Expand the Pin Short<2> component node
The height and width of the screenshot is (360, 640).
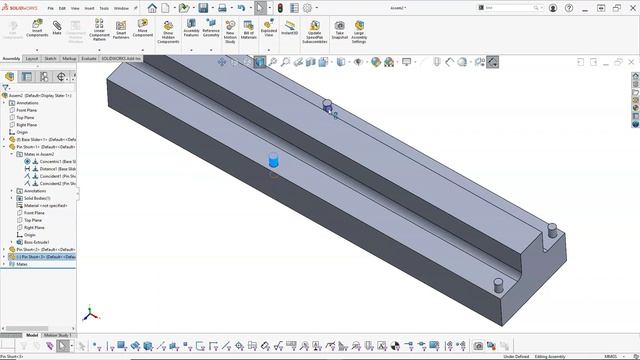click(x=4, y=249)
